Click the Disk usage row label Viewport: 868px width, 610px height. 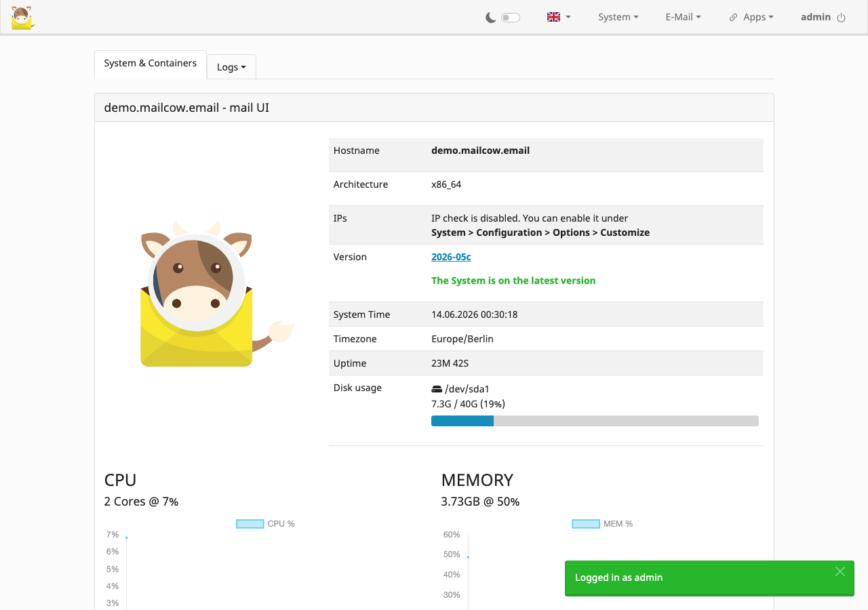click(x=357, y=388)
